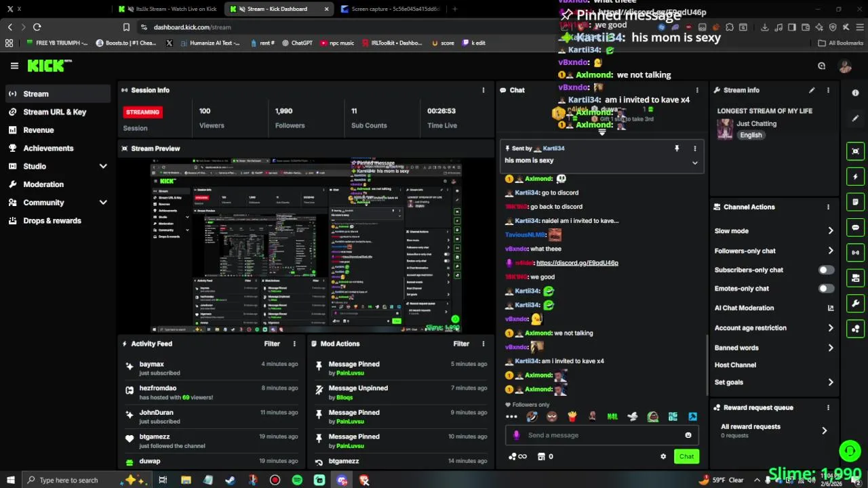The width and height of the screenshot is (868, 488).
Task: Click the green headset support button
Action: (850, 450)
